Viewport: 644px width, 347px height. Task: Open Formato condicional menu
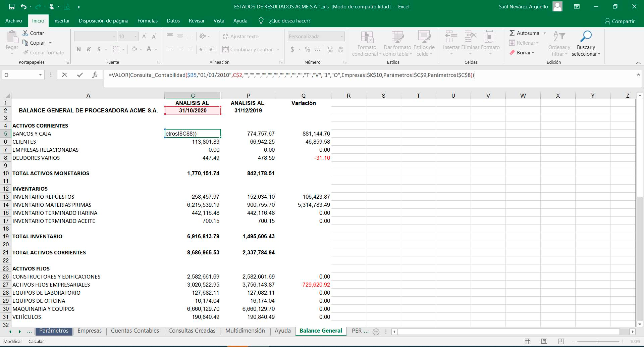click(367, 44)
